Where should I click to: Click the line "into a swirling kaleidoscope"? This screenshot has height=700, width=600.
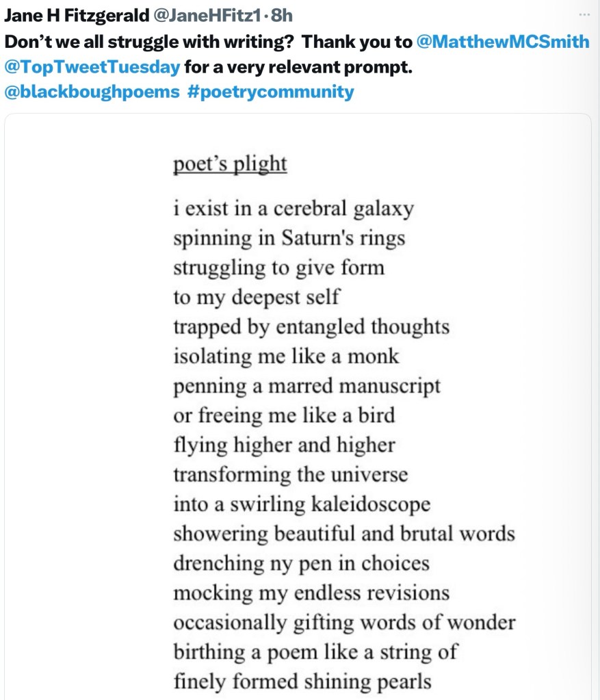(x=302, y=504)
